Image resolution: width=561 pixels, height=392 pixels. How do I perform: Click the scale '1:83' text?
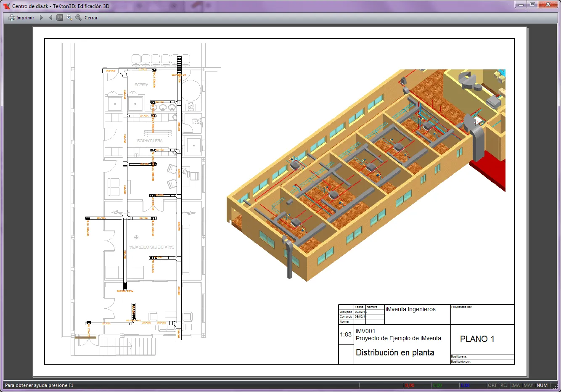346,334
